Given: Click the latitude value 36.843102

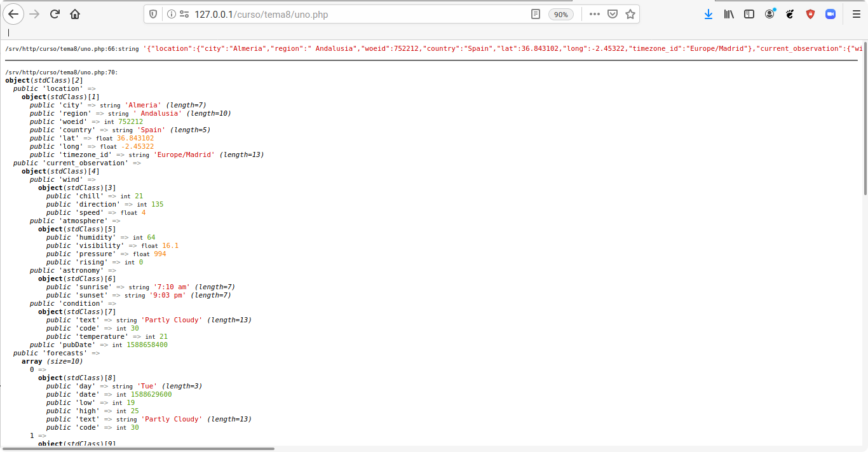Looking at the screenshot, I should (x=135, y=138).
